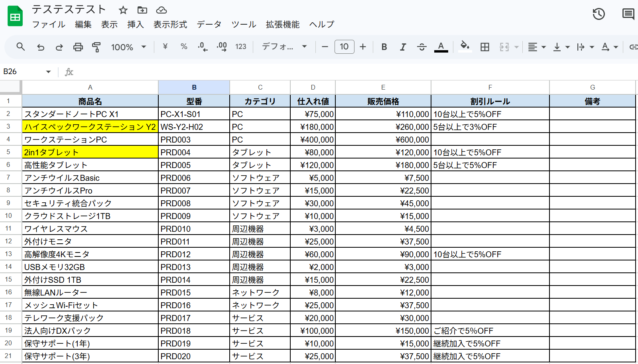Screen dimensions: 638x364
Task: Increase font size with plus button
Action: (363, 47)
